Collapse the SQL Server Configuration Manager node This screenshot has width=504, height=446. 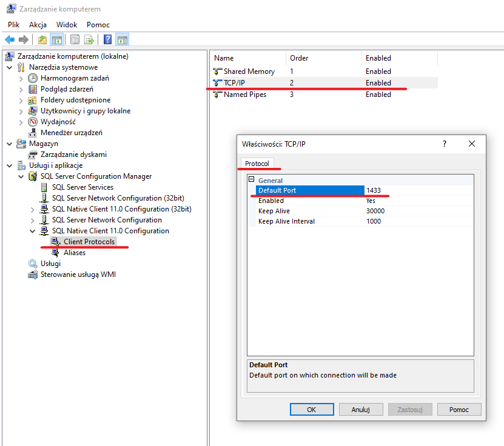(21, 176)
